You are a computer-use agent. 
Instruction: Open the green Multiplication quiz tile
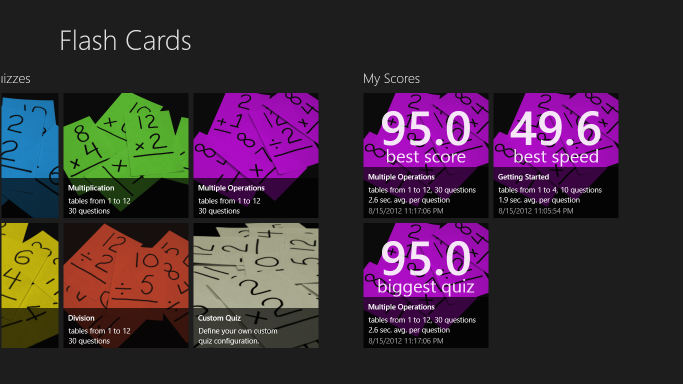click(x=126, y=155)
